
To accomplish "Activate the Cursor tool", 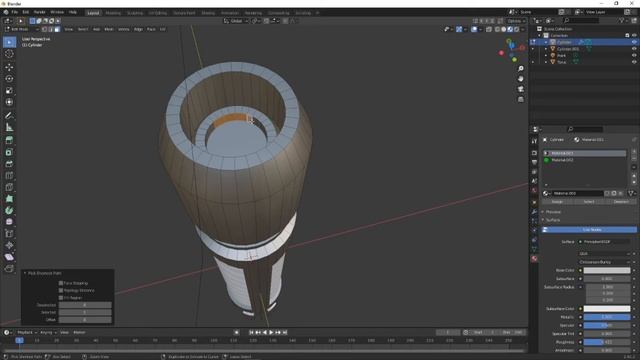I will [9, 54].
